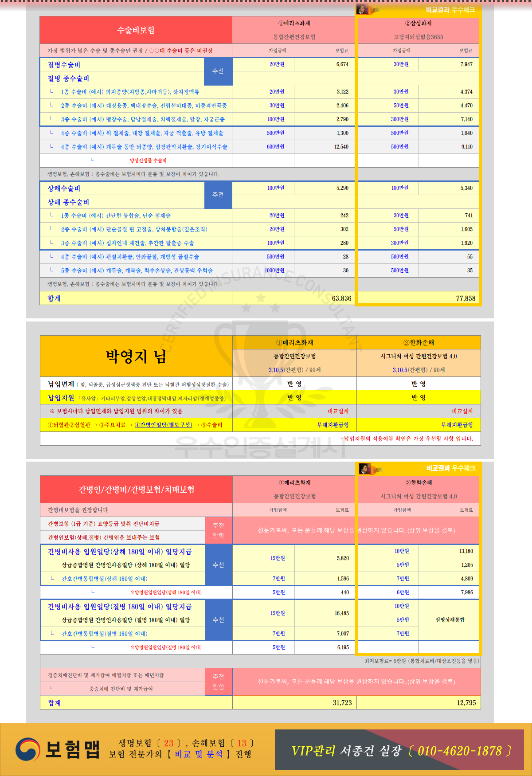Click the 12,540 premium value
532x776 pixels.
coord(341,147)
